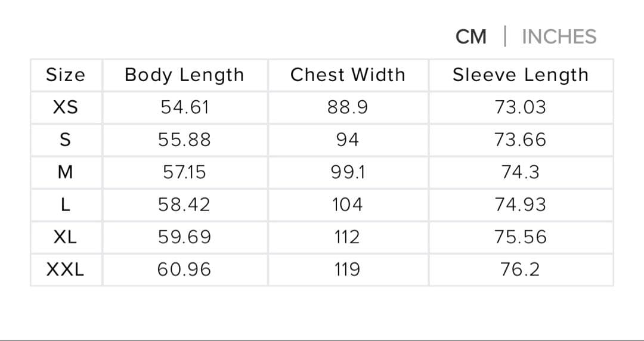Click the XXL sleeve length value 76.2
Screen dimensions: 644x341
click(x=520, y=270)
